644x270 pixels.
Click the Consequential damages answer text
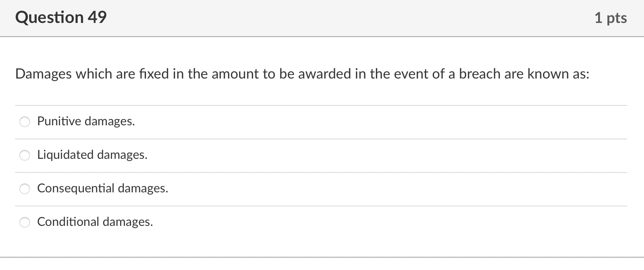(x=103, y=189)
